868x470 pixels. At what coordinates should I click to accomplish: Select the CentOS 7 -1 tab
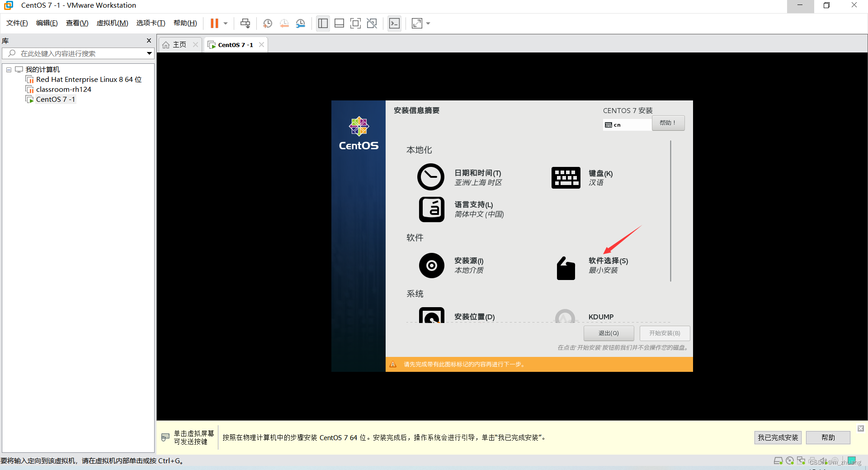(x=235, y=45)
